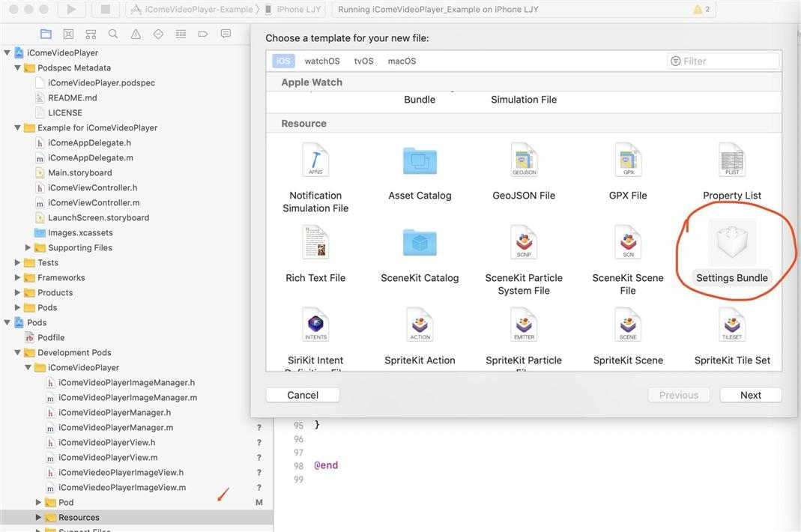Collapse the Pods project root
This screenshot has width=801, height=532.
point(7,322)
